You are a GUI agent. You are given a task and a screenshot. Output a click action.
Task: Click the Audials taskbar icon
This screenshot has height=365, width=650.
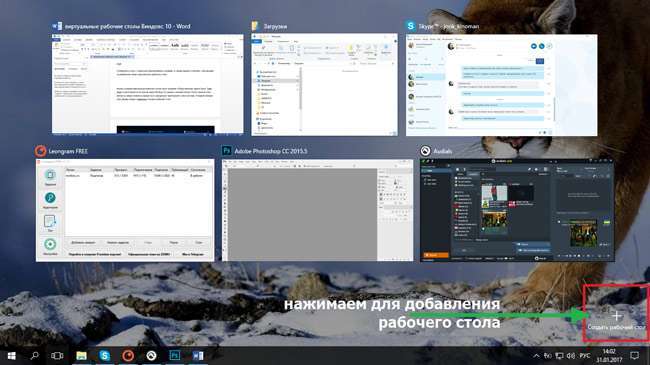[x=151, y=356]
